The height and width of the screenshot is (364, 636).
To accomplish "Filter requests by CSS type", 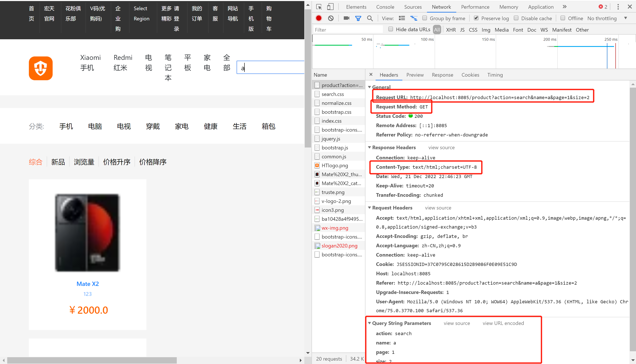I will point(473,30).
